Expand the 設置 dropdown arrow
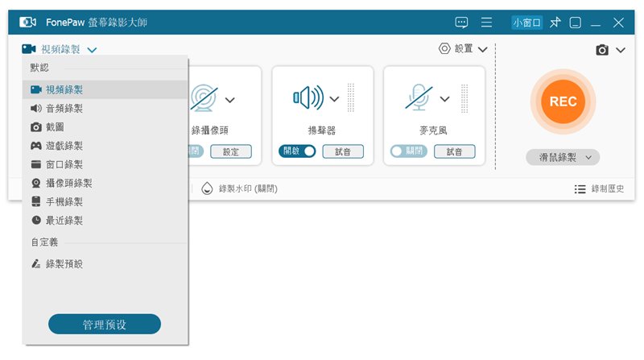Image resolution: width=644 pixels, height=360 pixels. [483, 50]
